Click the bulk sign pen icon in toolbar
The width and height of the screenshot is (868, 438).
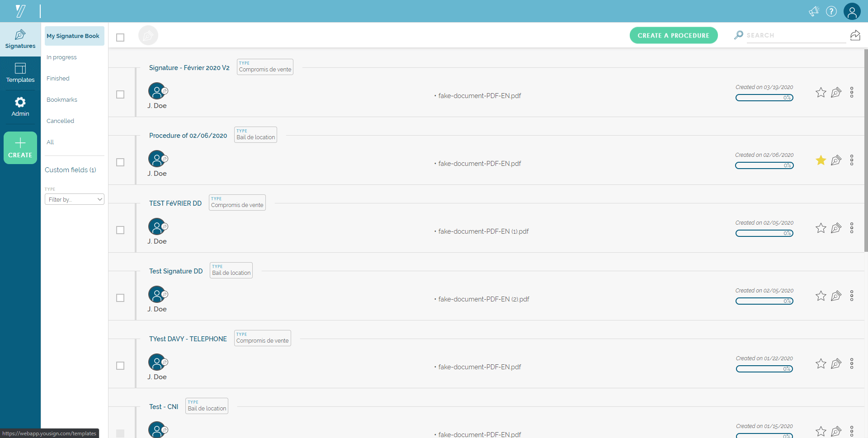(x=148, y=35)
